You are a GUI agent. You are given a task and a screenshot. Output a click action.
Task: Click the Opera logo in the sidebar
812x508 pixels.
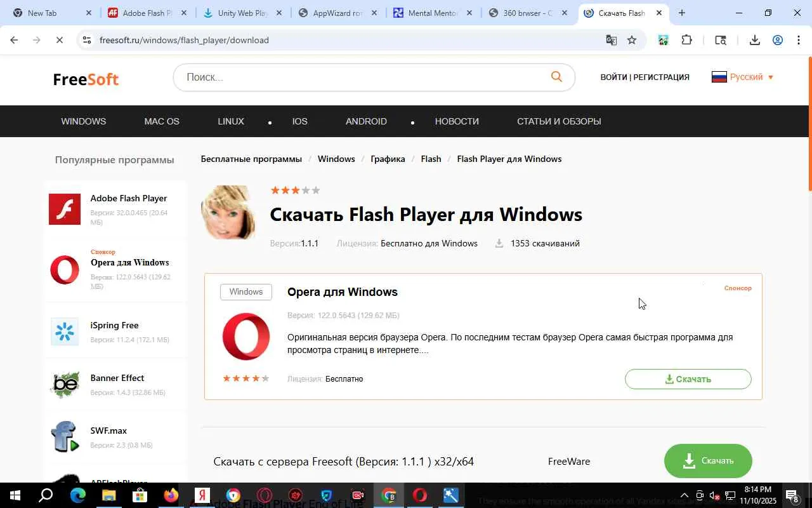[x=65, y=271]
